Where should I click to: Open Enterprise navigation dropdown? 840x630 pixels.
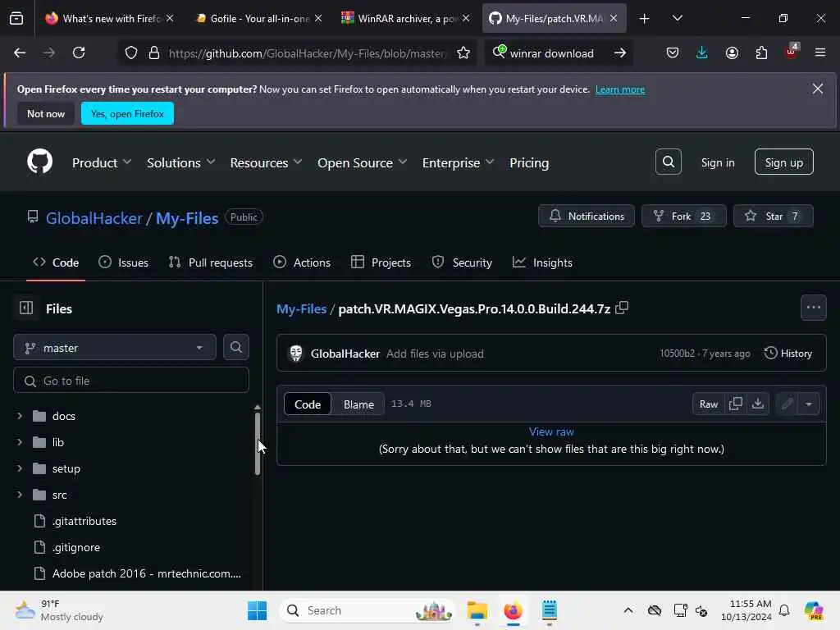point(458,162)
